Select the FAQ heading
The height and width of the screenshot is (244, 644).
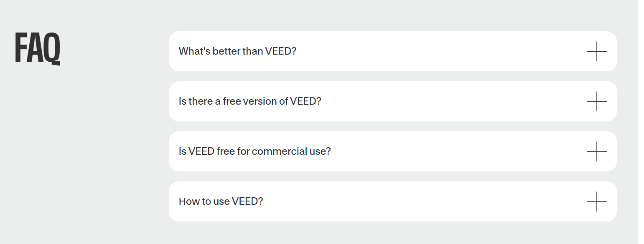point(38,49)
